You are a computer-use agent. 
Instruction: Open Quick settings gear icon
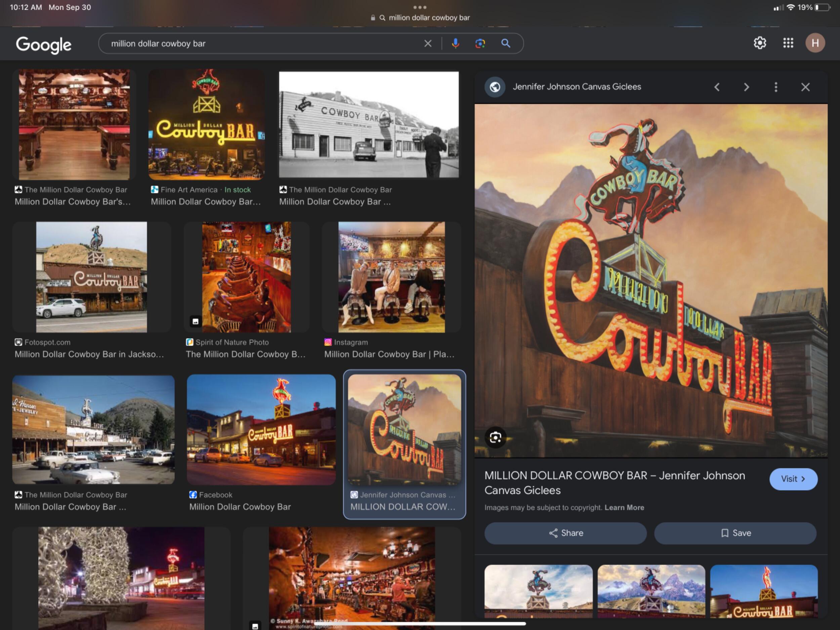pos(759,43)
